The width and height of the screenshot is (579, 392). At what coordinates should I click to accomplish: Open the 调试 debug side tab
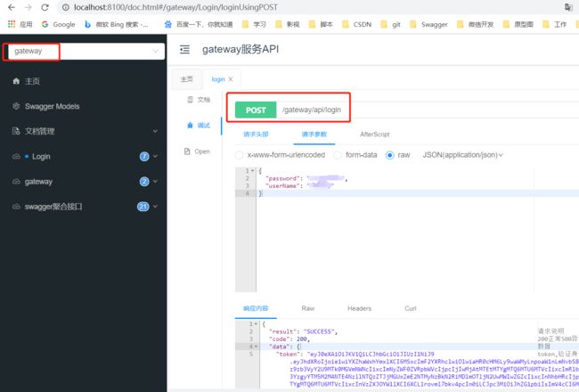tap(199, 126)
